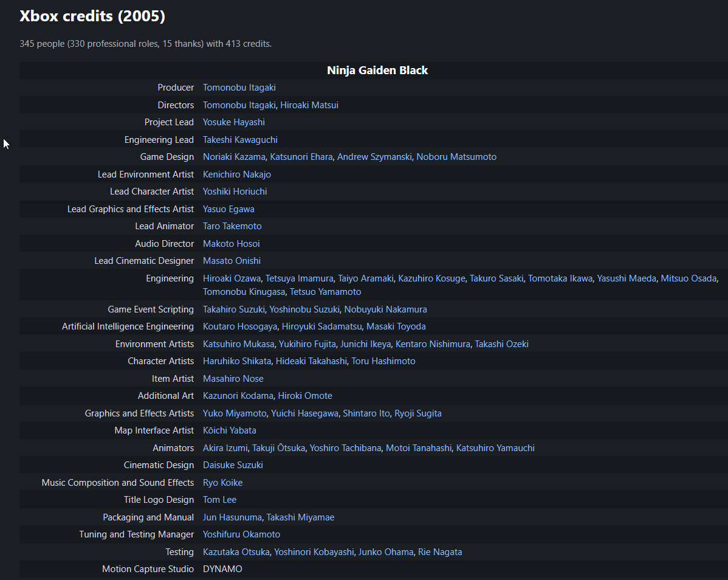Click the Yuichi Hasegawa link
This screenshot has width=728, height=580.
pyautogui.click(x=305, y=413)
